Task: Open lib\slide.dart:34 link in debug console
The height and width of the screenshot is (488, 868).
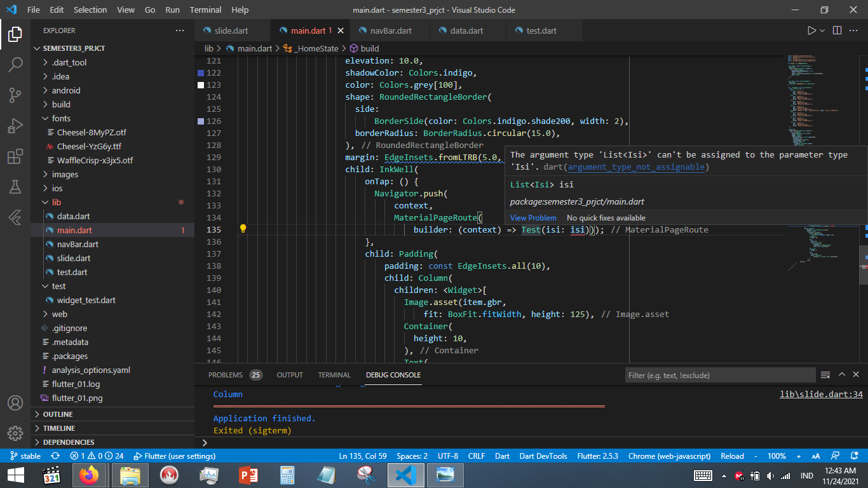Action: tap(821, 394)
